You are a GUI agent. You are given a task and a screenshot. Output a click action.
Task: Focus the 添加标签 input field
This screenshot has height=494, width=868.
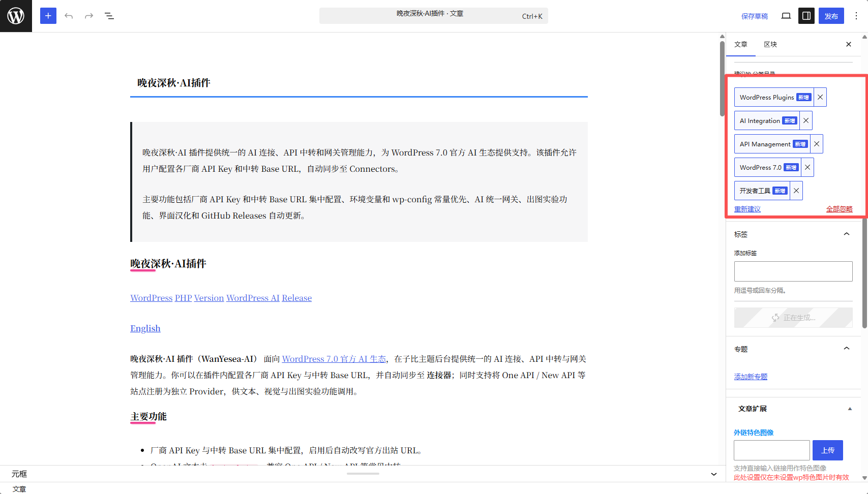793,271
